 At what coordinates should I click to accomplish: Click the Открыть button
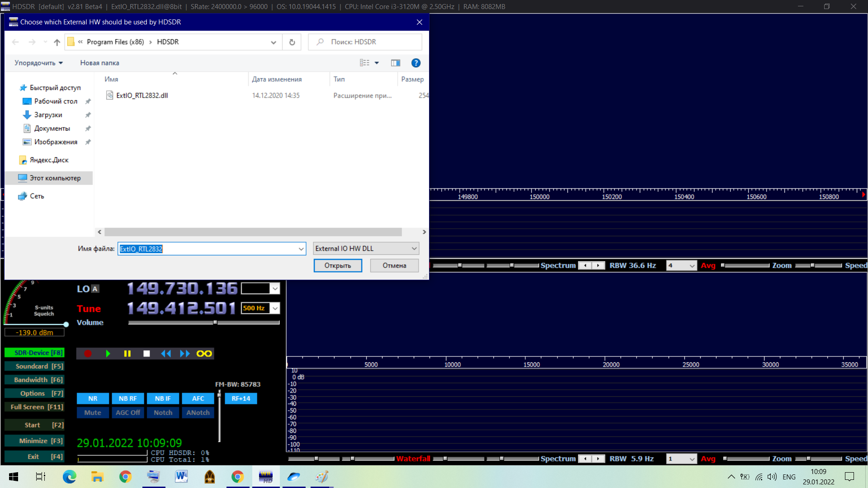338,266
